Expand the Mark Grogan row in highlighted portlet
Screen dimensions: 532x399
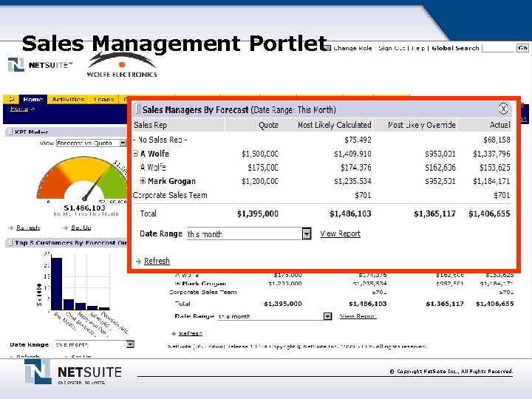pyautogui.click(x=143, y=181)
